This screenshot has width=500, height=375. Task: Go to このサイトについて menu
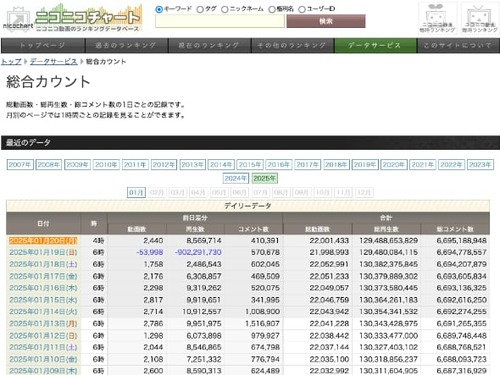(458, 45)
